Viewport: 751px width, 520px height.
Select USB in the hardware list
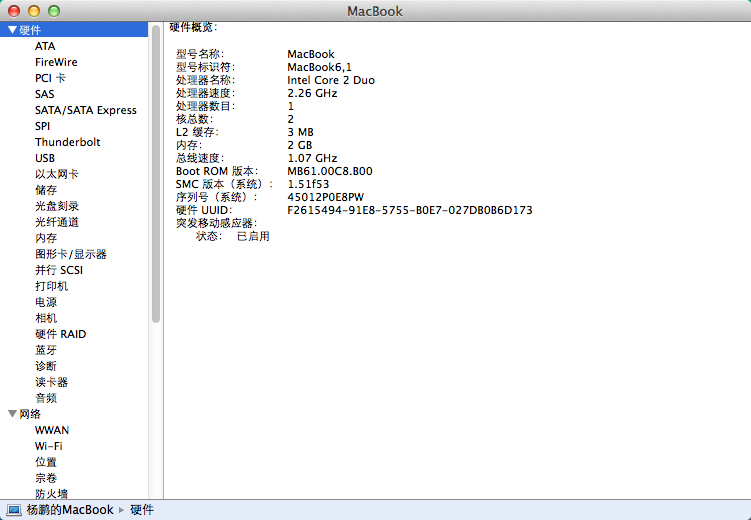coord(45,158)
